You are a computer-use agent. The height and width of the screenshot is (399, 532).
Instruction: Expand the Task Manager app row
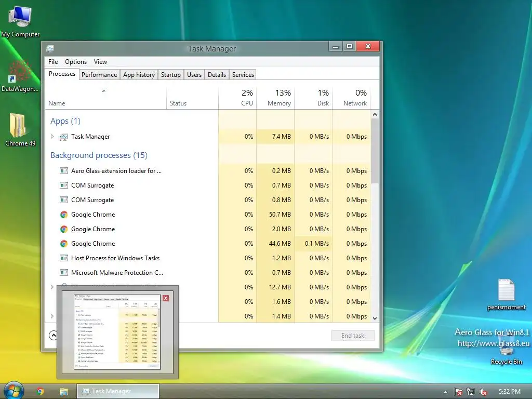click(52, 137)
